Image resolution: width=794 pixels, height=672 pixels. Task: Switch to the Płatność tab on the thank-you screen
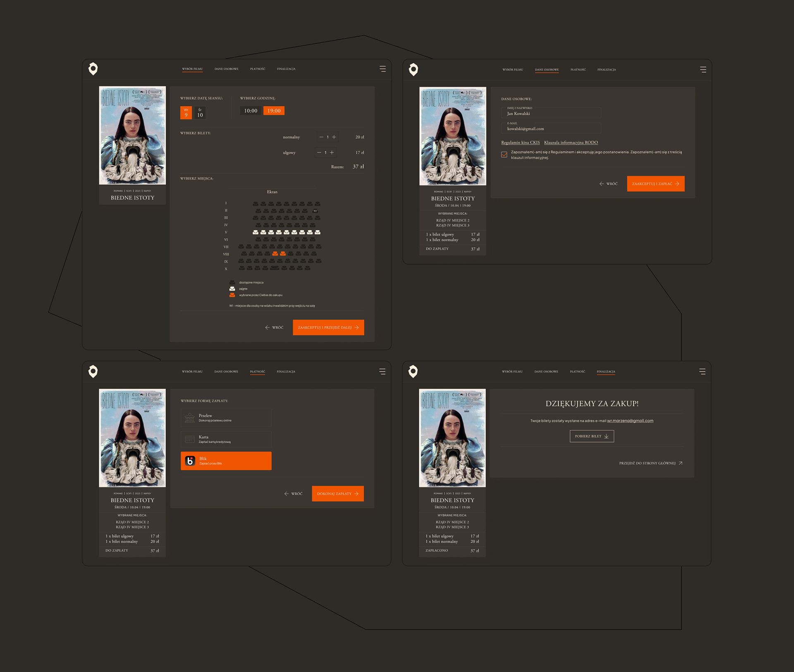tap(577, 372)
